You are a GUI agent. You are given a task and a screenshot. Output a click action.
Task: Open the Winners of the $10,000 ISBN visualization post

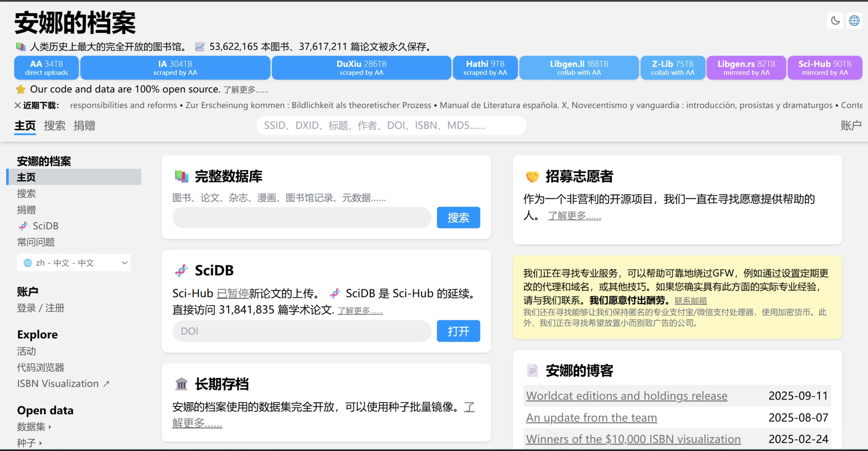(x=633, y=439)
